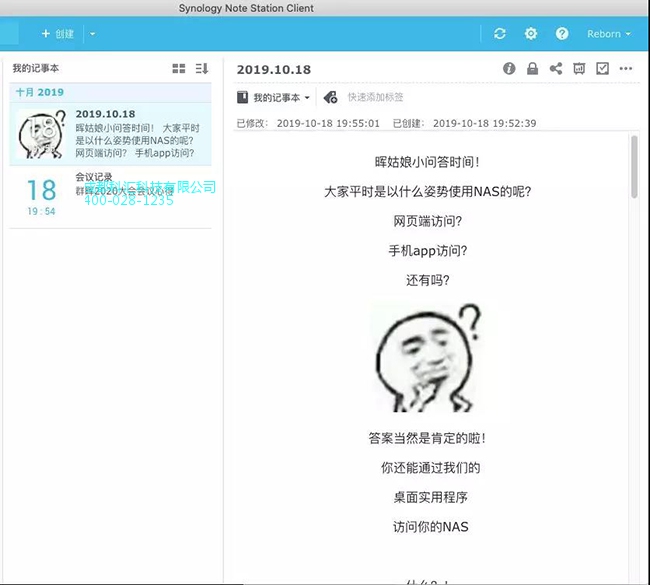This screenshot has width=650, height=585.
Task: Click the text line 桌面实用程序
Action: [430, 497]
